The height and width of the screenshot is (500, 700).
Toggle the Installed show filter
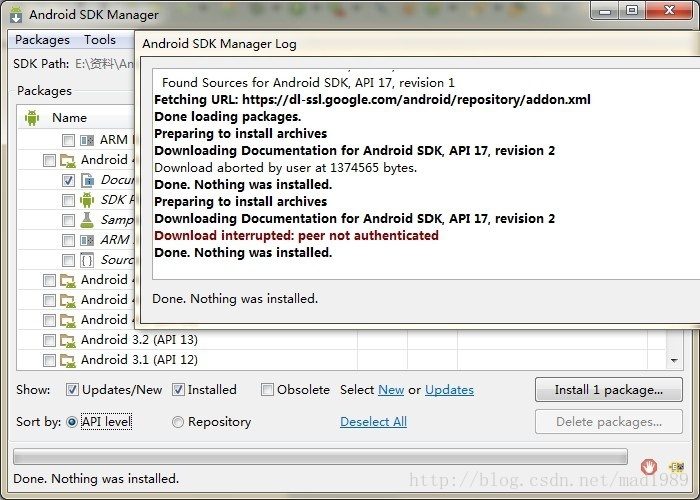178,390
